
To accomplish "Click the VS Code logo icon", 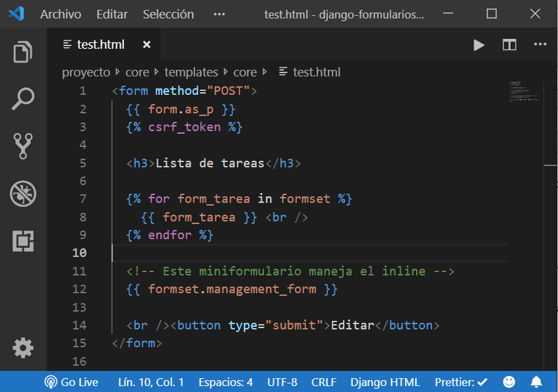I will (x=16, y=14).
